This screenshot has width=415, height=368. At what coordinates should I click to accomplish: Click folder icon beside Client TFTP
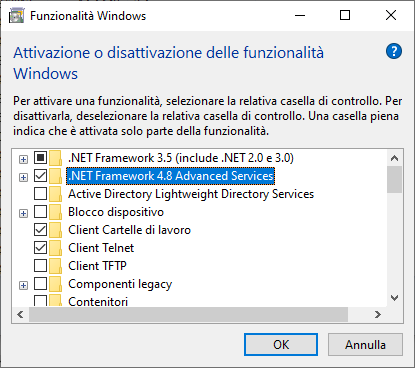tap(55, 266)
